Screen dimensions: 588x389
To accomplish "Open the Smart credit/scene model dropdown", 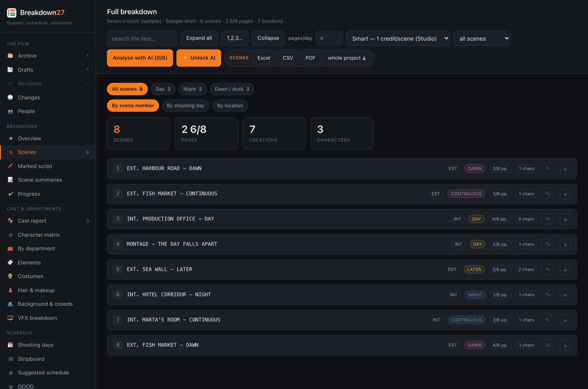I will tap(398, 38).
